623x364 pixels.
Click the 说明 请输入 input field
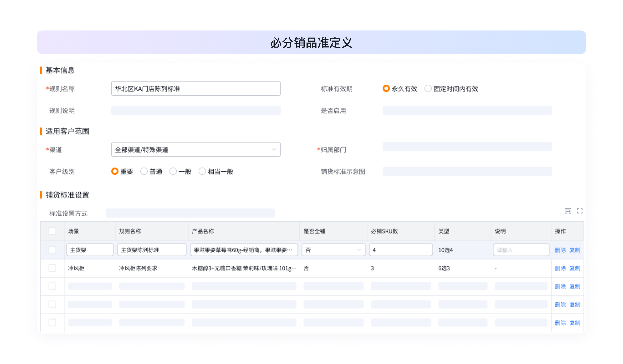[521, 250]
